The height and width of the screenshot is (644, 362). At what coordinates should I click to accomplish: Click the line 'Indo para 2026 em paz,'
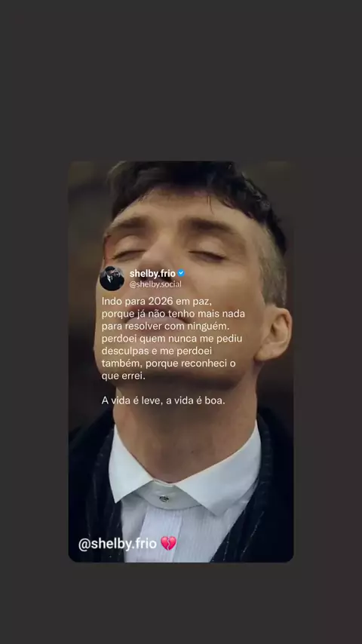click(x=157, y=301)
